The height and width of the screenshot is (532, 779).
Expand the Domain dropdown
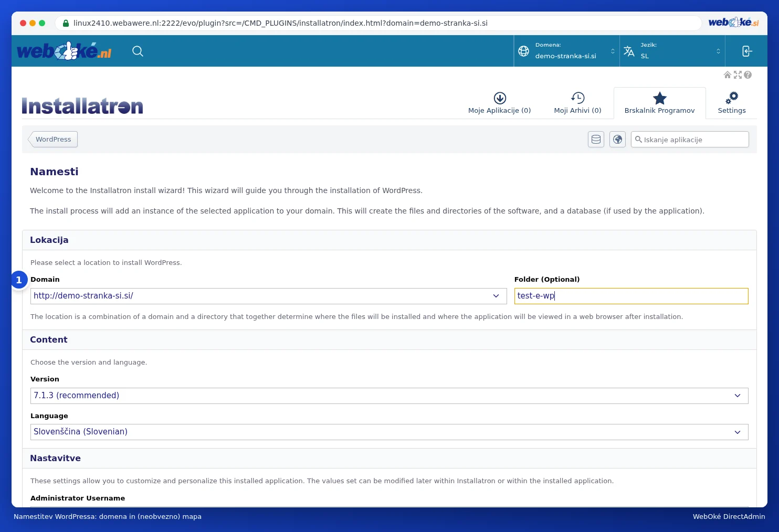click(268, 296)
